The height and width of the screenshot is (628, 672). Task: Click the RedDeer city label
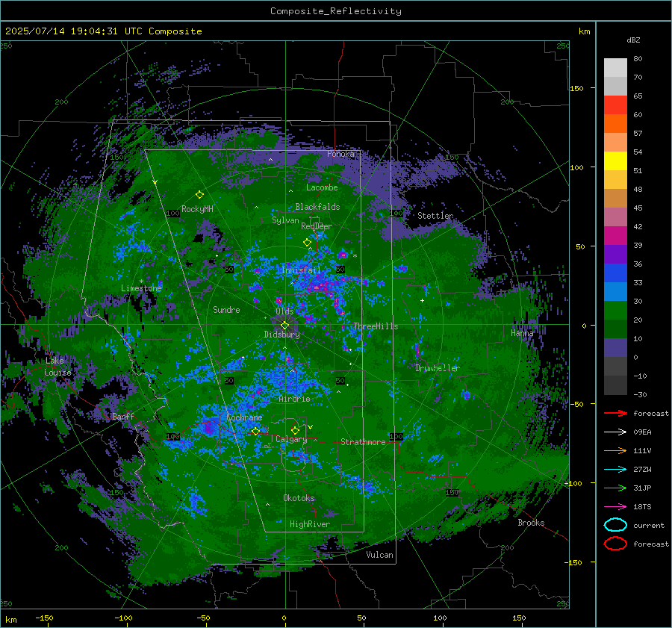click(x=317, y=226)
